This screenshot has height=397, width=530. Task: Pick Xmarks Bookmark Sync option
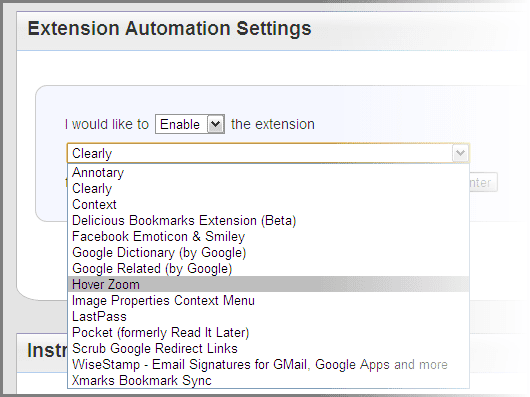268,380
